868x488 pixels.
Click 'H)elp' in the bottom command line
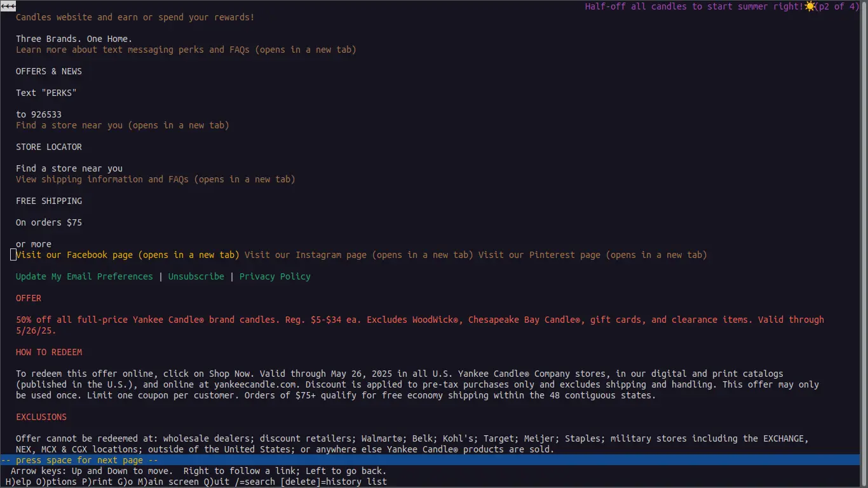(18, 482)
